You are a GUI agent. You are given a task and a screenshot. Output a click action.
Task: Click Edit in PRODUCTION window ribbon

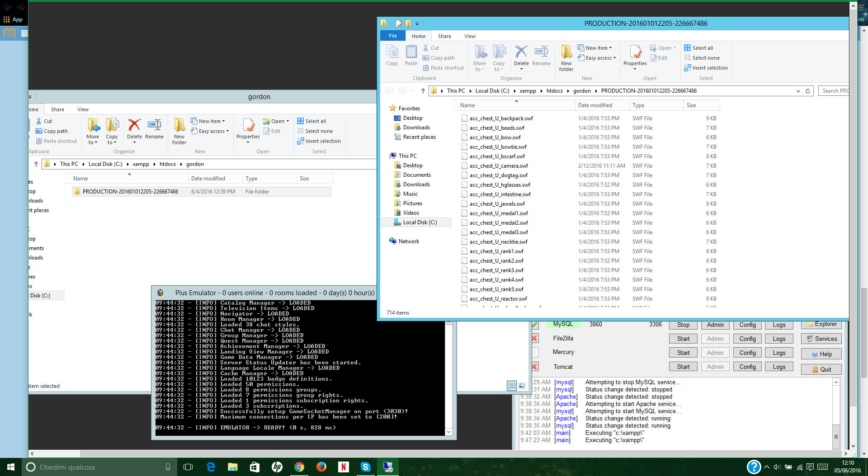(x=659, y=58)
